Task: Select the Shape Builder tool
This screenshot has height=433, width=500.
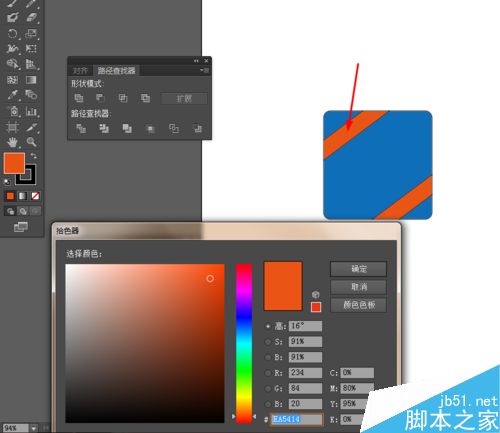Action: coord(12,64)
